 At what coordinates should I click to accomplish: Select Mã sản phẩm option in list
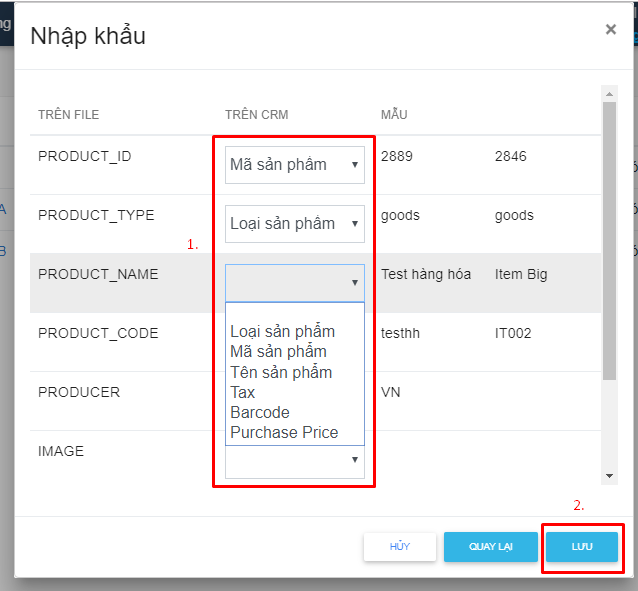(x=278, y=352)
